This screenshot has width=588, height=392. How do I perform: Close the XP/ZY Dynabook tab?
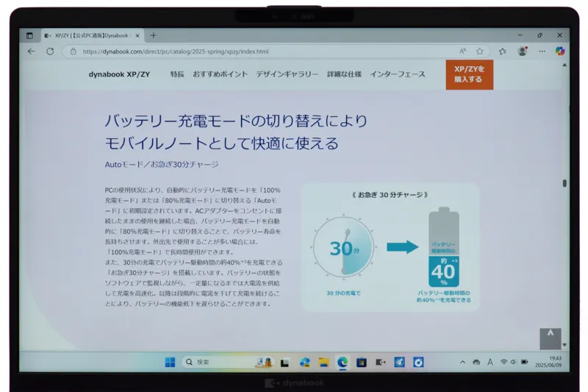137,35
